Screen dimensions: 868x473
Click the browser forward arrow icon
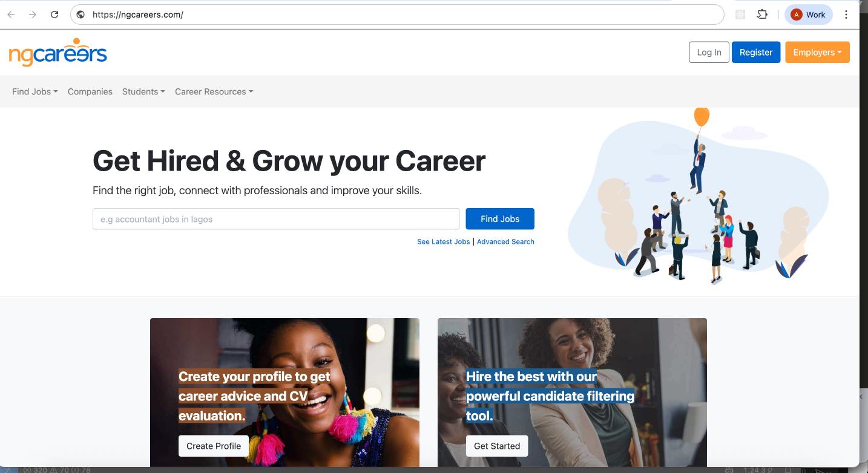click(33, 15)
